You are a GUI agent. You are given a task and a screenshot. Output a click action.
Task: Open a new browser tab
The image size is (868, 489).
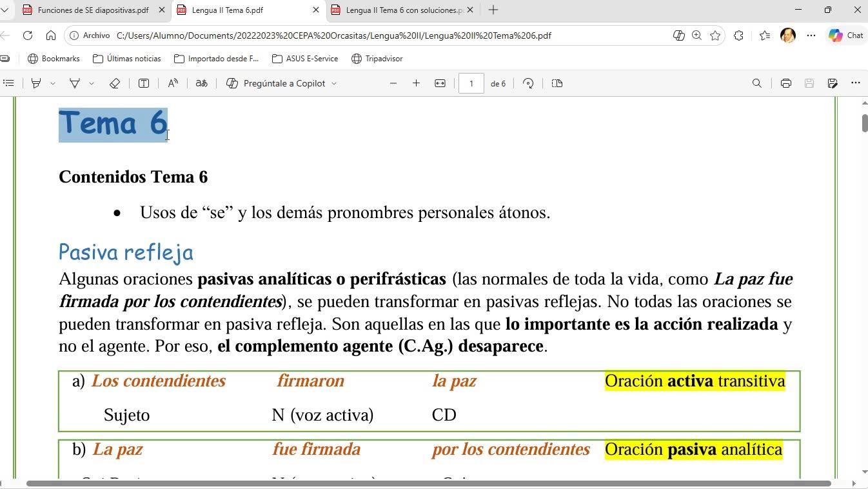493,10
